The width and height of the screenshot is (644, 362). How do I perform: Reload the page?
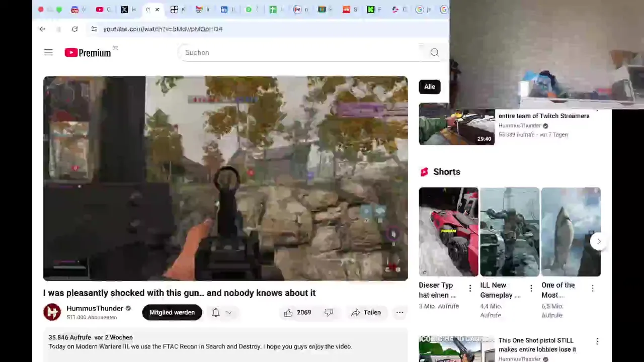coord(74,29)
